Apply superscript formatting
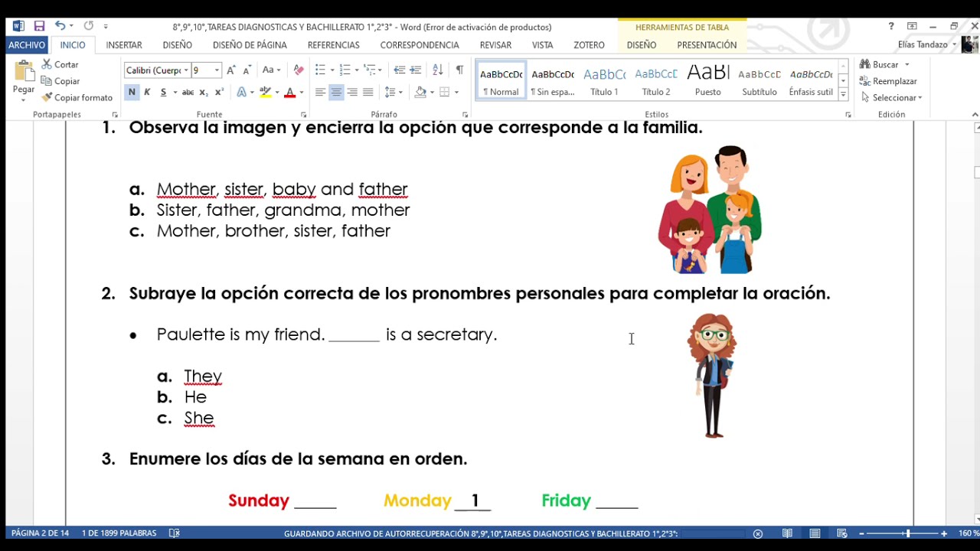 [x=219, y=93]
